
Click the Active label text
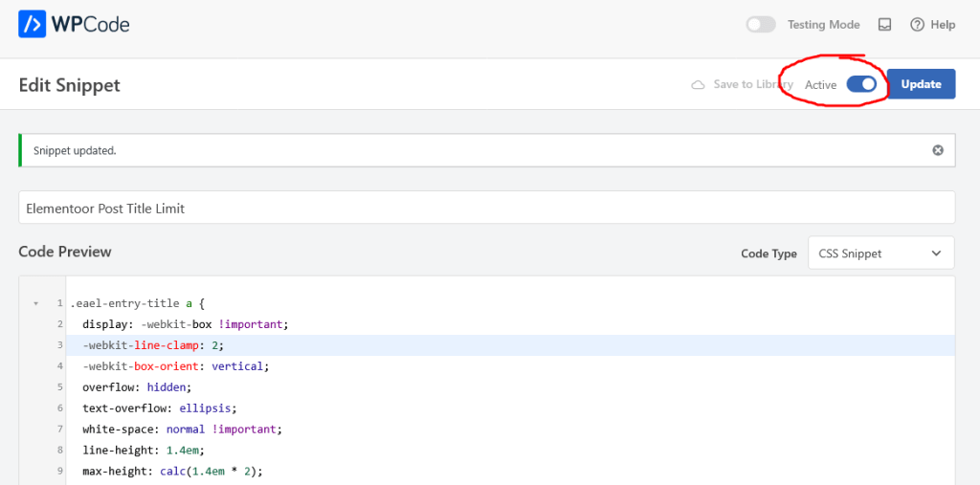[x=820, y=85]
